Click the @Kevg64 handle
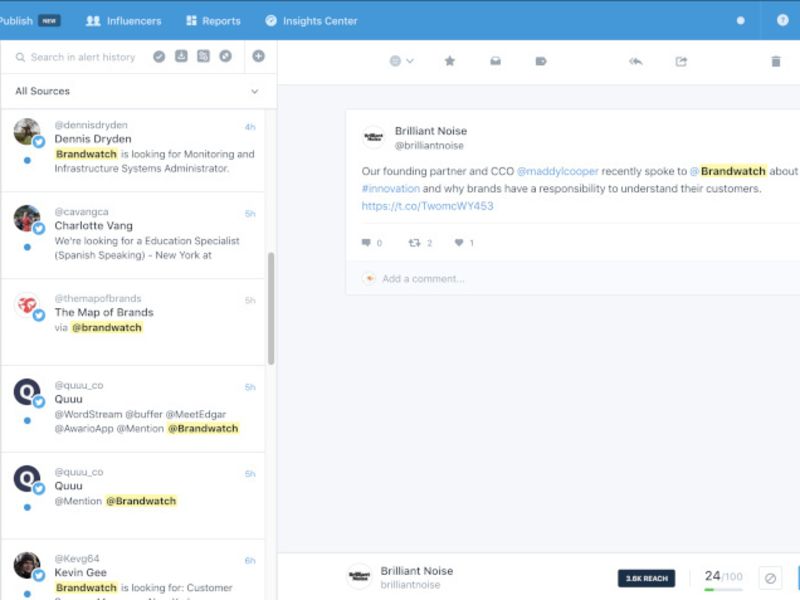Screen dimensions: 800x600 tap(77, 559)
